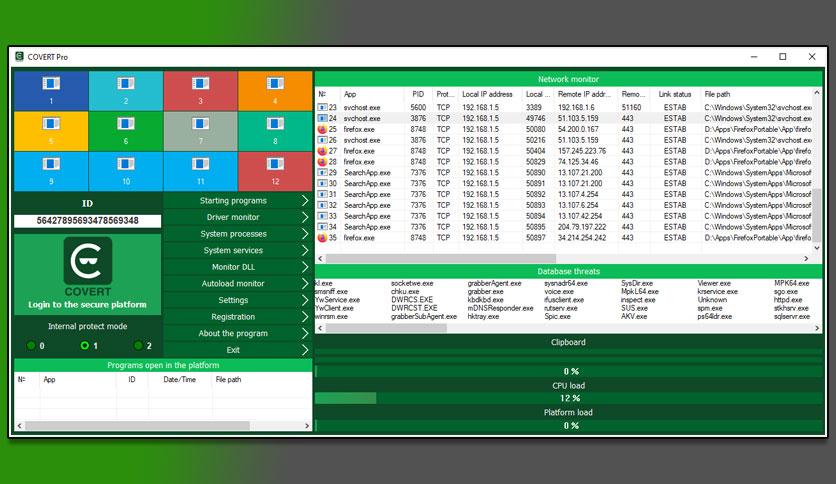The width and height of the screenshot is (836, 484).
Task: Expand the About the program chevron
Action: [305, 333]
